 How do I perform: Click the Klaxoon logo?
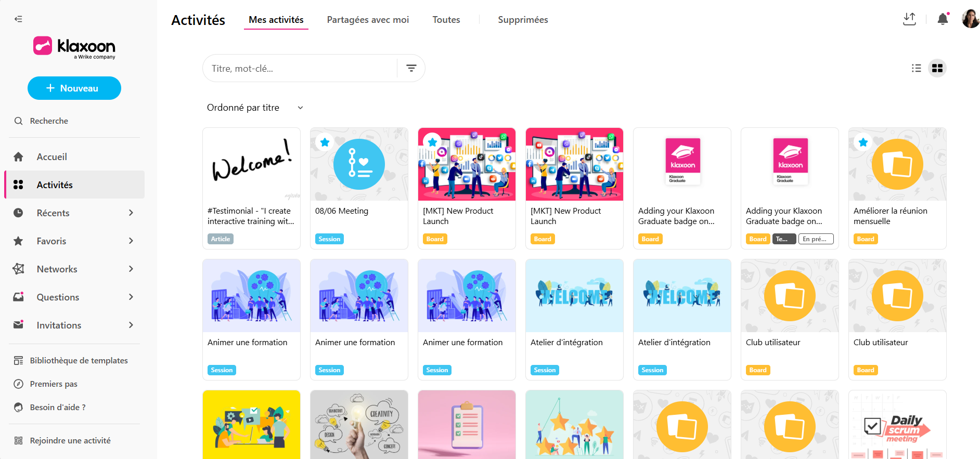(x=74, y=48)
